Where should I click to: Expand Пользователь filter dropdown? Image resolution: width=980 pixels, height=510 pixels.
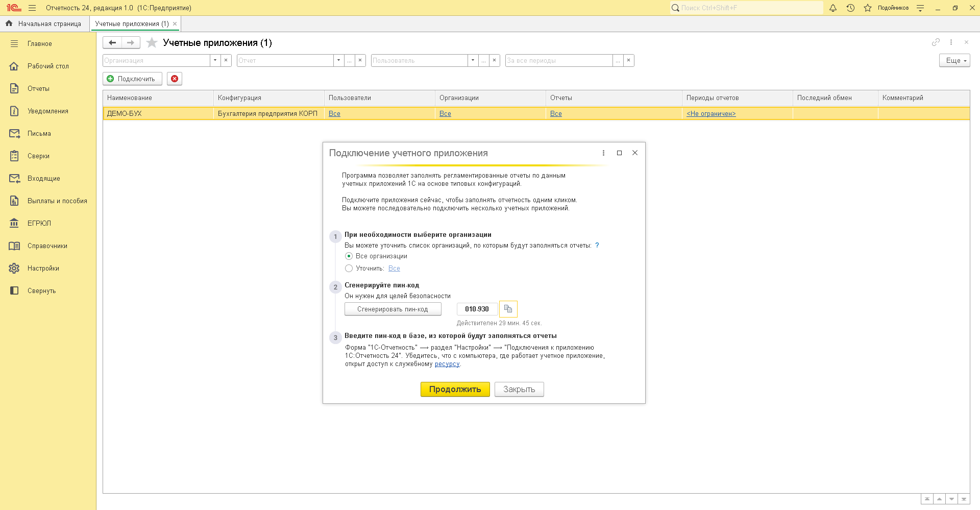click(473, 60)
